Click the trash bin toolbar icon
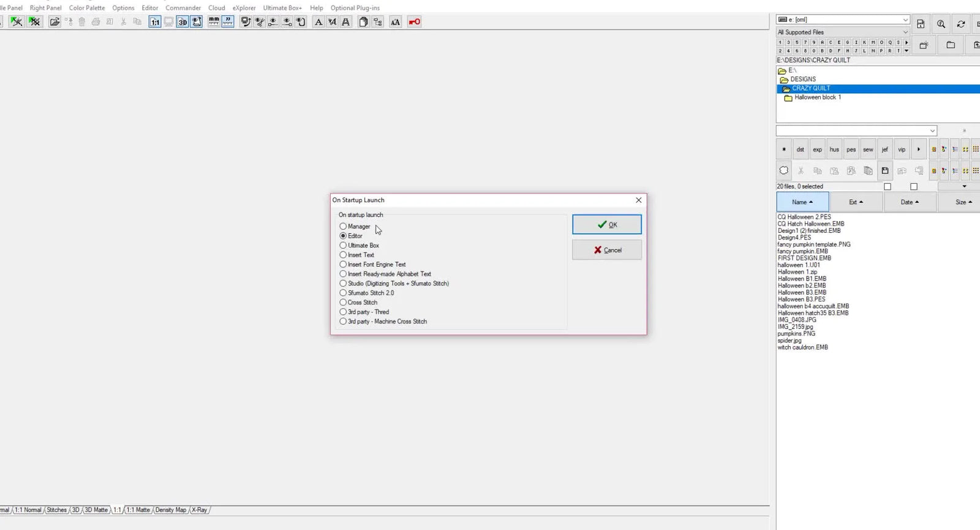 point(81,22)
